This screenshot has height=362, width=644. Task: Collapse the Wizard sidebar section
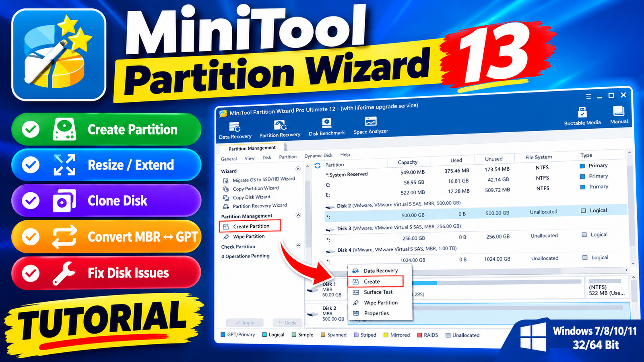[x=298, y=169]
